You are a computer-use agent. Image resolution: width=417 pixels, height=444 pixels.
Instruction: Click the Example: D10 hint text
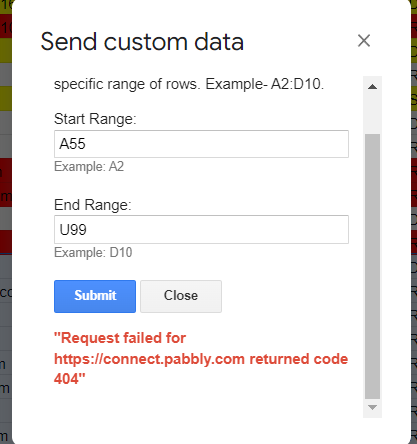pyautogui.click(x=93, y=252)
